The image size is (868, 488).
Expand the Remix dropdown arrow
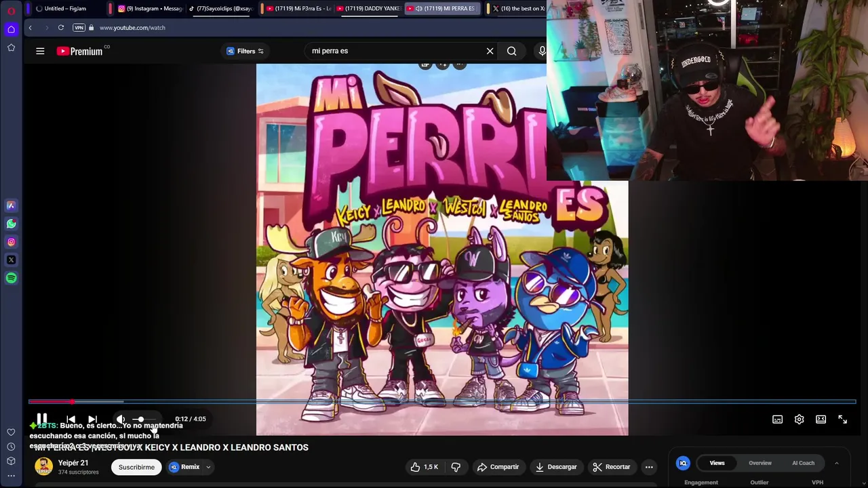pyautogui.click(x=208, y=467)
